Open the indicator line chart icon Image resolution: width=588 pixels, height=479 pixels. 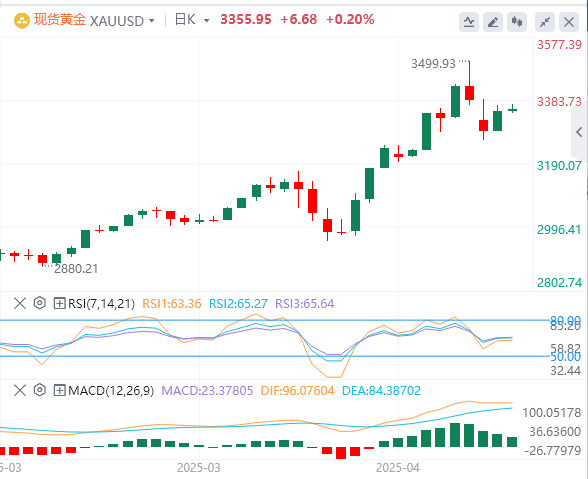pos(469,22)
